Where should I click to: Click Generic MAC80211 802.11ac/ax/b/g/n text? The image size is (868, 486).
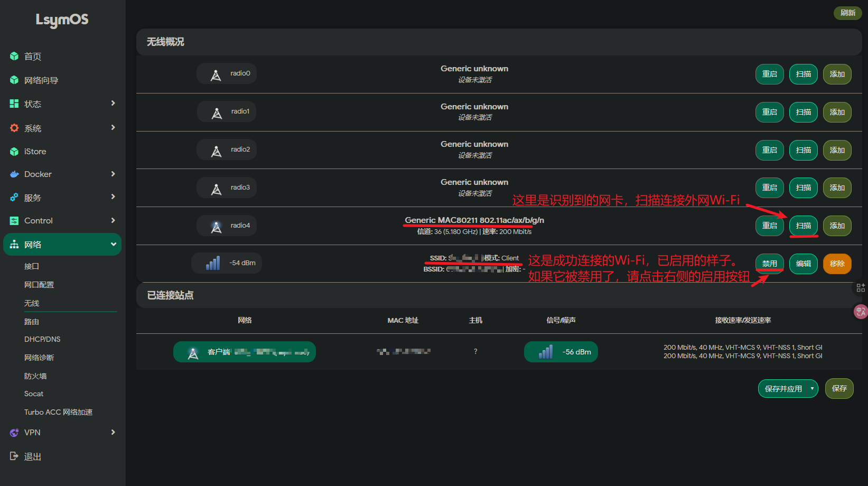pos(474,220)
